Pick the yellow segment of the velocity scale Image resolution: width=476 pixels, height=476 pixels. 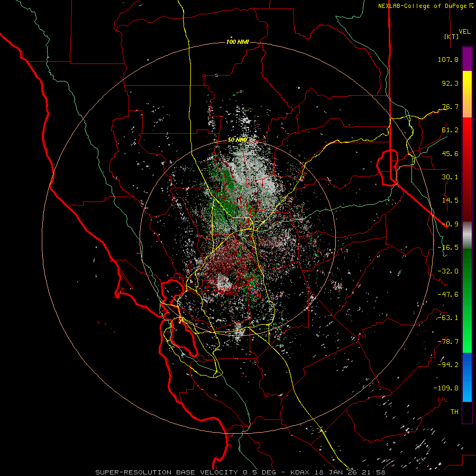tap(467, 94)
